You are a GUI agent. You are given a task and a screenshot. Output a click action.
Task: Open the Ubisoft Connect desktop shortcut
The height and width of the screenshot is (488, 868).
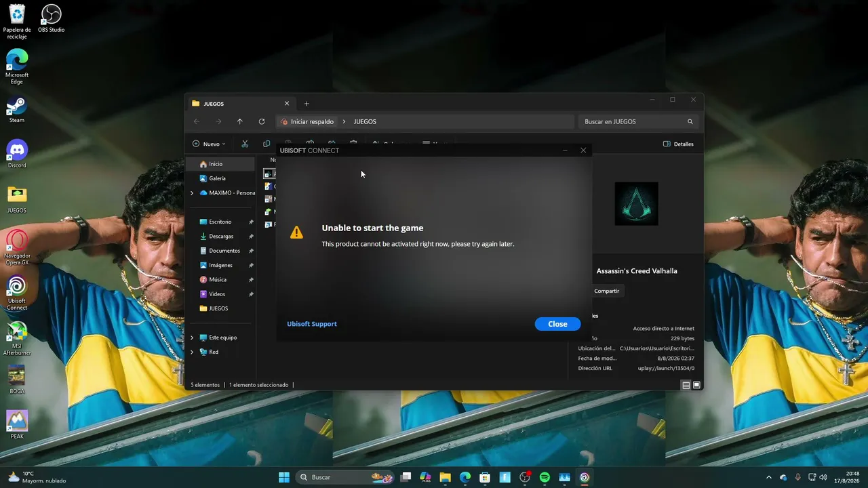click(x=17, y=293)
